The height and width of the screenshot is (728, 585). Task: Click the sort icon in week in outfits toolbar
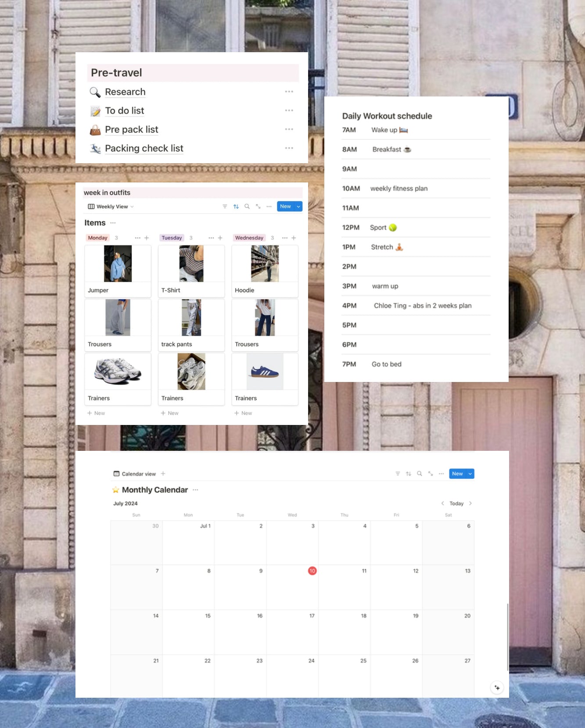pyautogui.click(x=236, y=207)
